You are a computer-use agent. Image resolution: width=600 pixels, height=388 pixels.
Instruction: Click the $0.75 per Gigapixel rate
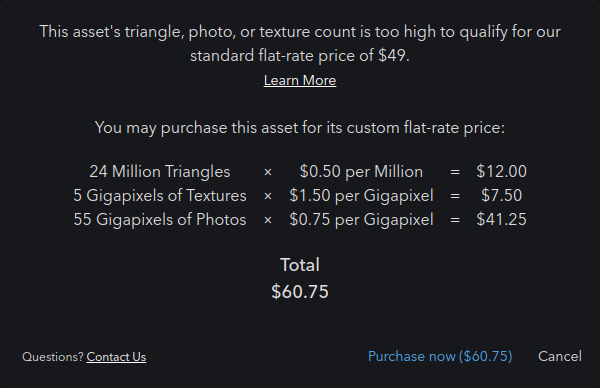[361, 220]
